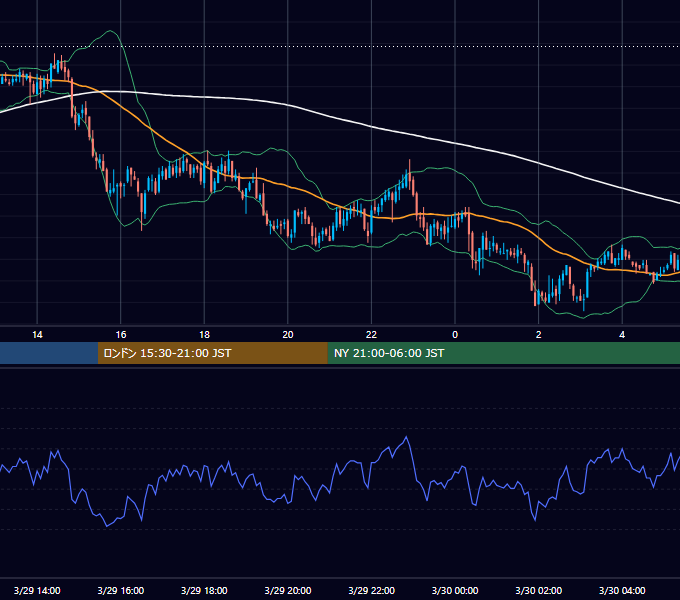Screen dimensions: 680x600
Task: Click the 3/30 04:00 time label
Action: (622, 590)
